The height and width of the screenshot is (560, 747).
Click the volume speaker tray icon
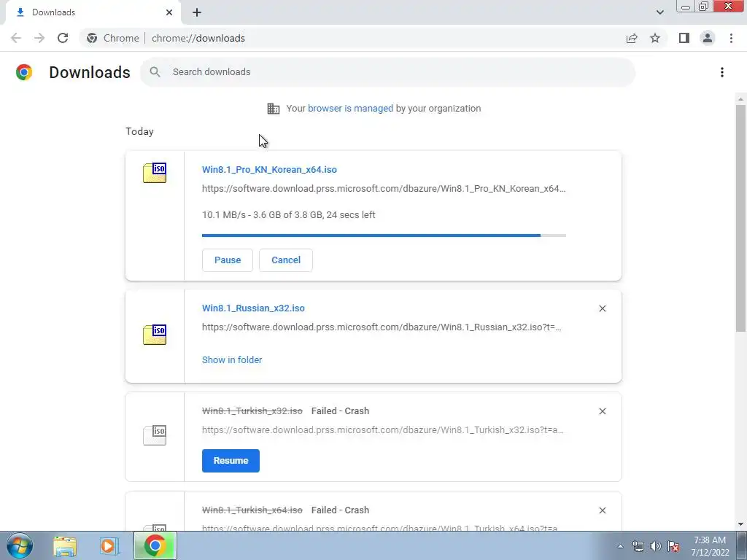coord(656,546)
